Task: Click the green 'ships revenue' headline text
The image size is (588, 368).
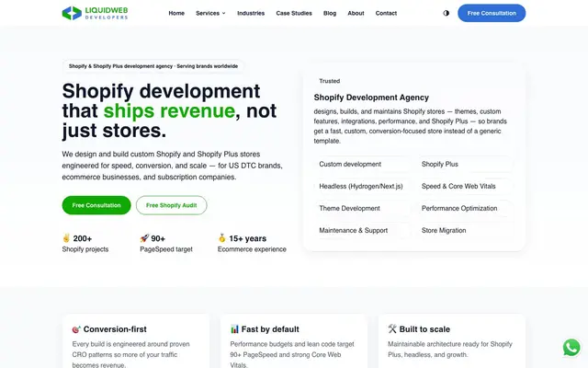Action: [169, 110]
